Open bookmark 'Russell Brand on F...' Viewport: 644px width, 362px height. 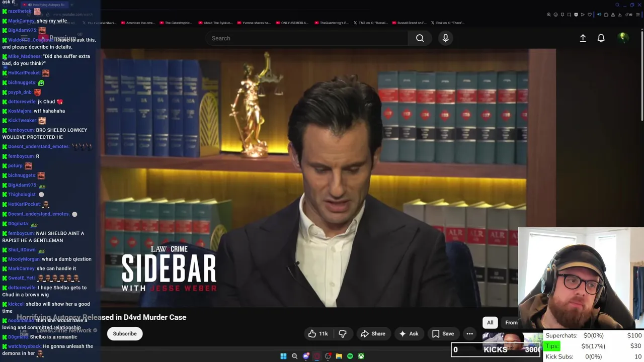409,23
